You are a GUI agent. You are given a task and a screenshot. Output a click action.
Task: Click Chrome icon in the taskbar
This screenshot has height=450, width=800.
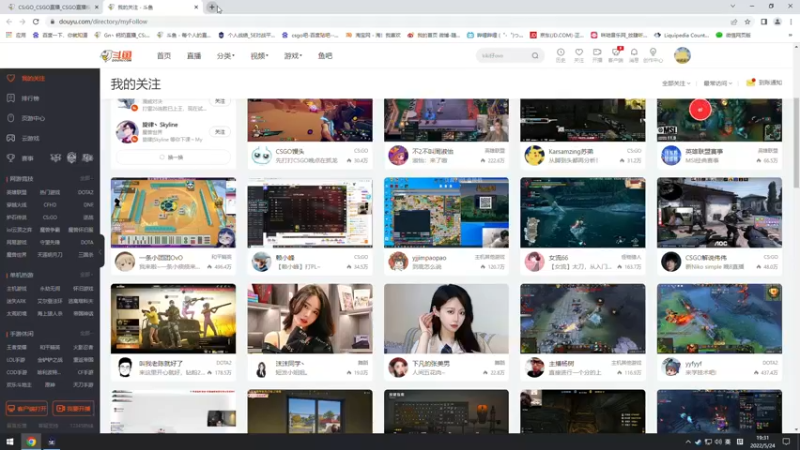32,442
